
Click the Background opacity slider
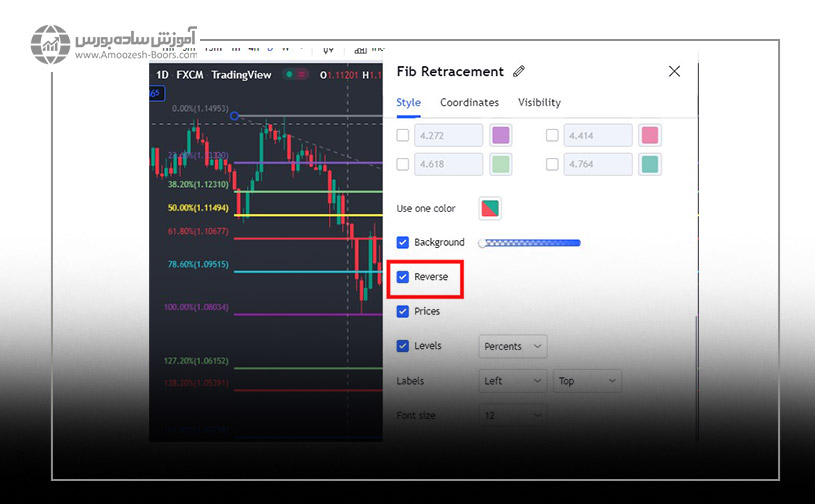tap(530, 242)
